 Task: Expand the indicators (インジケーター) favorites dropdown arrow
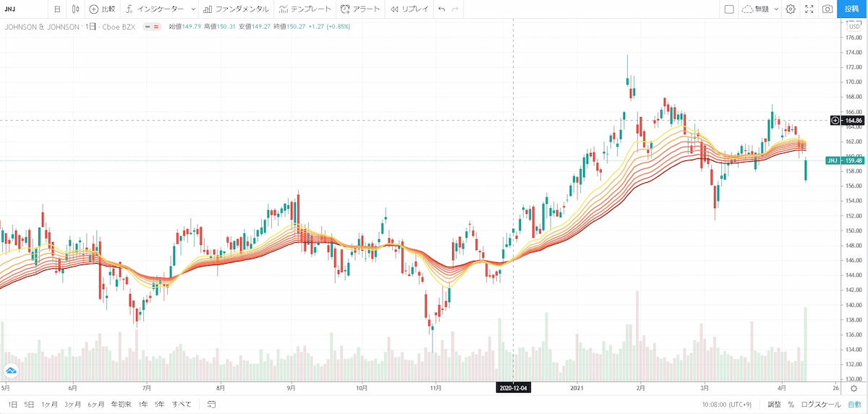(x=192, y=9)
